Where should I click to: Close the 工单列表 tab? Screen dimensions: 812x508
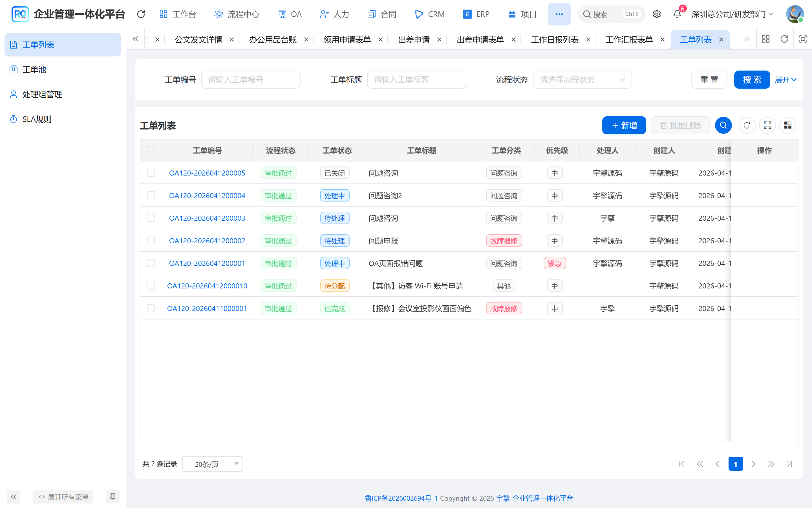[721, 40]
